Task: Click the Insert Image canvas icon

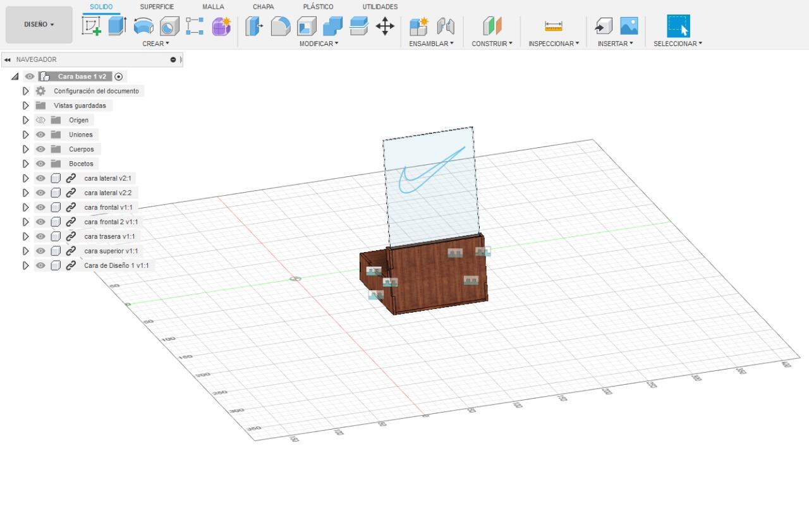Action: pyautogui.click(x=629, y=26)
